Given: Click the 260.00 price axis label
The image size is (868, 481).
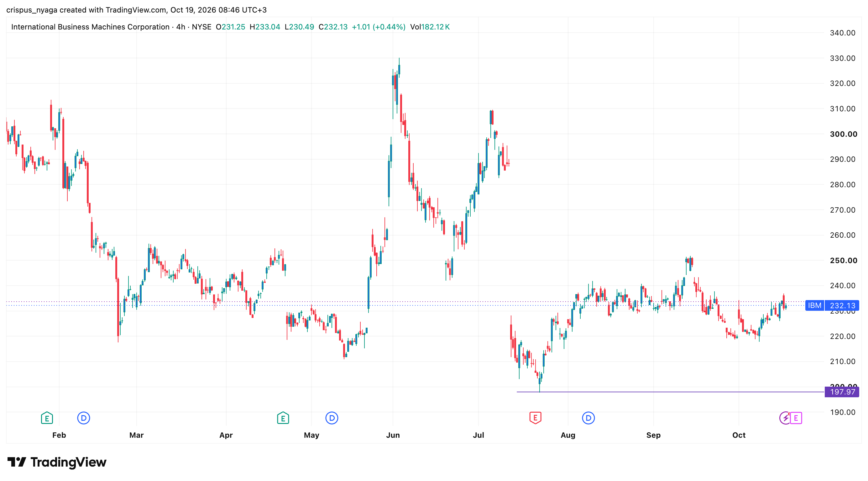Looking at the screenshot, I should point(842,235).
